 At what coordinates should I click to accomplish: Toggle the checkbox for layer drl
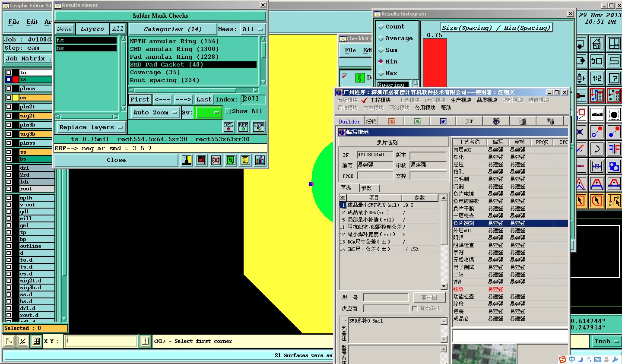pyautogui.click(x=9, y=168)
